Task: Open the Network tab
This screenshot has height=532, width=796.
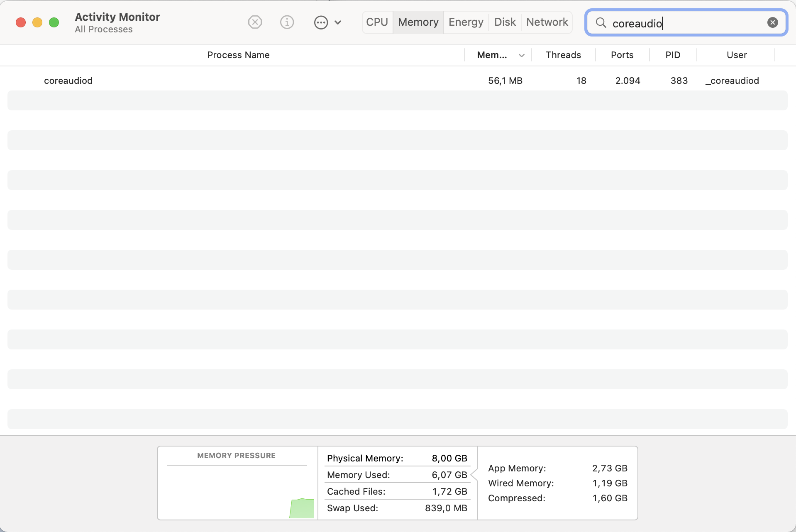Action: [547, 22]
